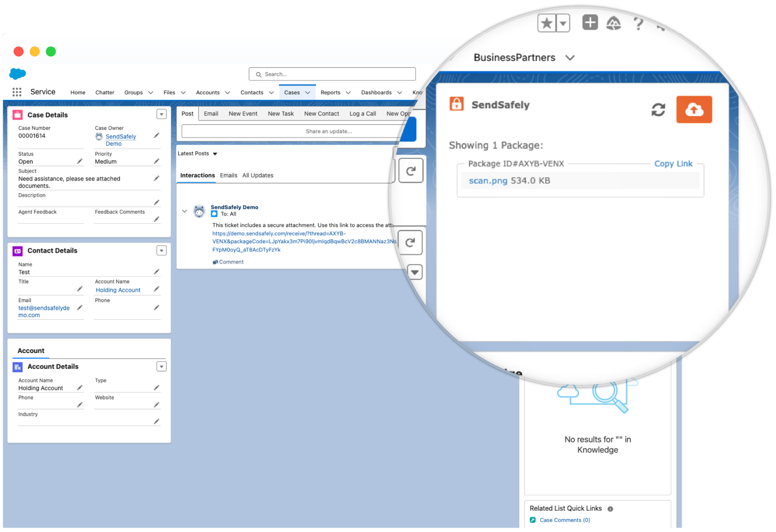Click the global add (+) icon
776x532 pixels.
[x=590, y=23]
